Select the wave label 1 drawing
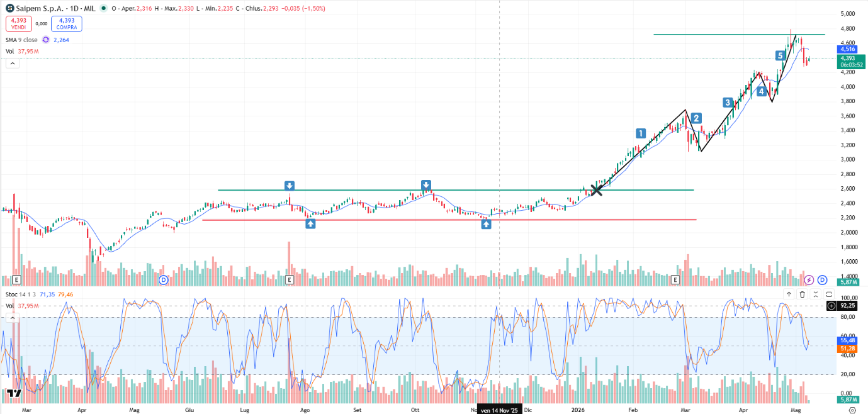 [x=640, y=133]
